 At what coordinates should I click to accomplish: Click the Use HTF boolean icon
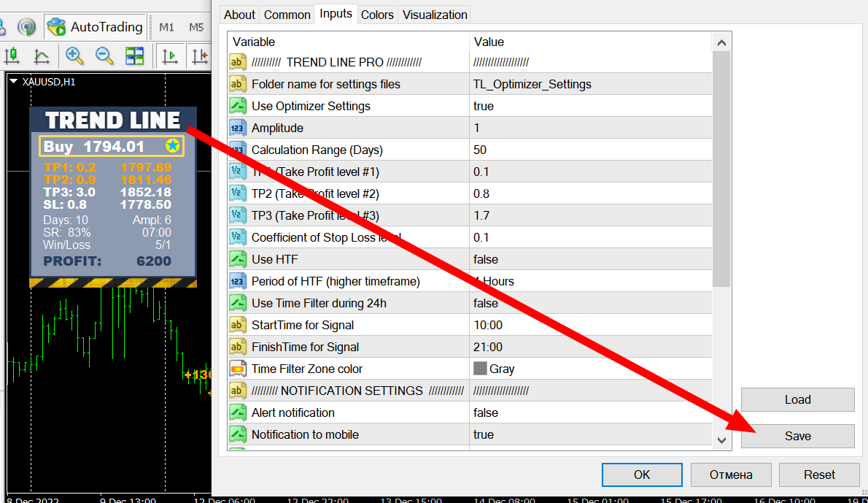pos(238,259)
